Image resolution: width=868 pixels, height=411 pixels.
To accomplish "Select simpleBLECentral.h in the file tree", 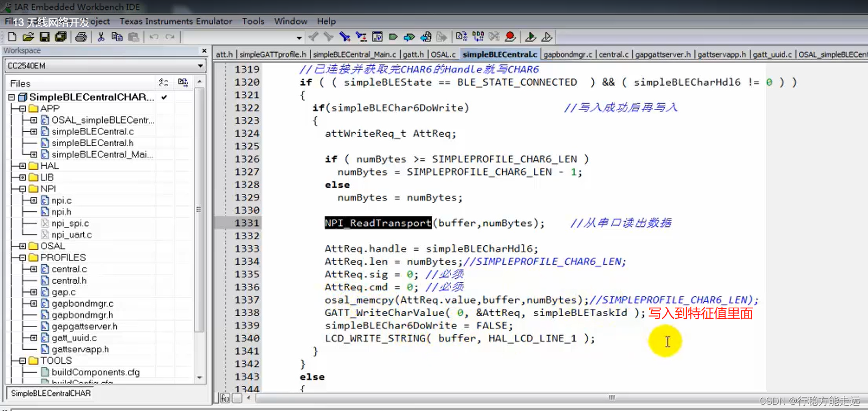I will 92,143.
